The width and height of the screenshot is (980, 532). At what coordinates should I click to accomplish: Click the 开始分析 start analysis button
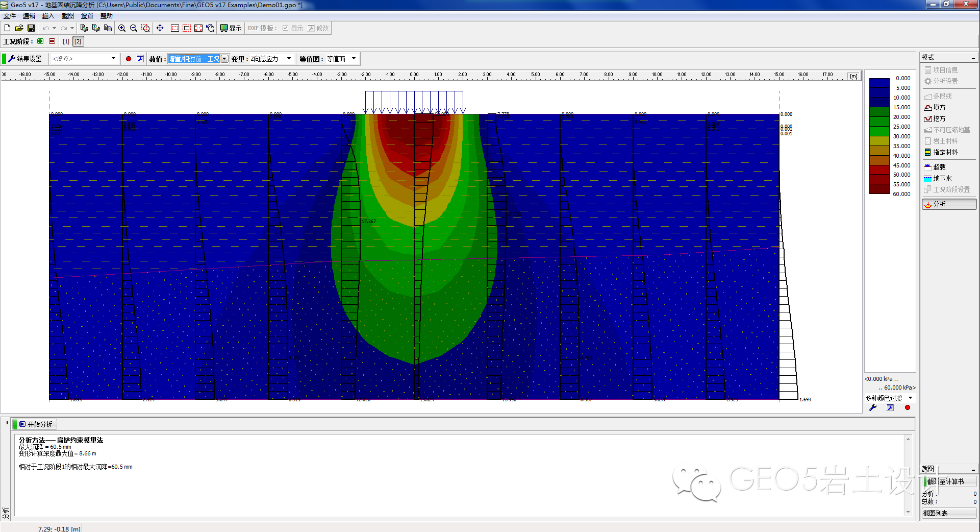(36, 424)
